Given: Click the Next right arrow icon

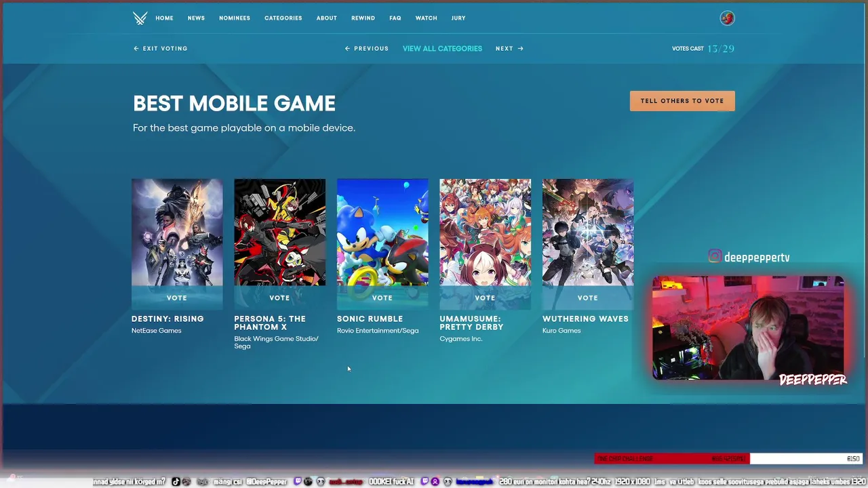Looking at the screenshot, I should coord(520,49).
